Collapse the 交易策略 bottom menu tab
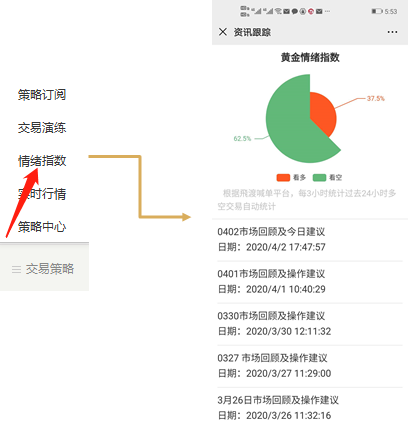408x421 pixels. coord(44,268)
